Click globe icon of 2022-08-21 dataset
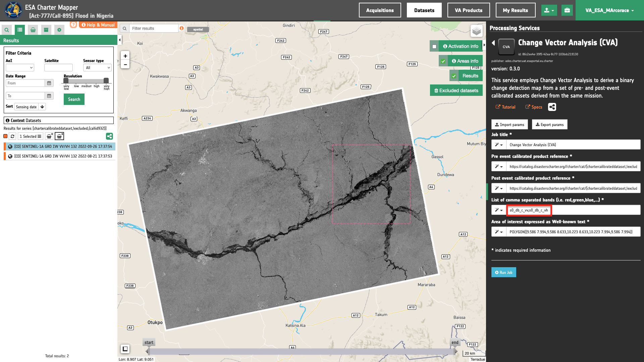The width and height of the screenshot is (644, 362). coord(10,156)
